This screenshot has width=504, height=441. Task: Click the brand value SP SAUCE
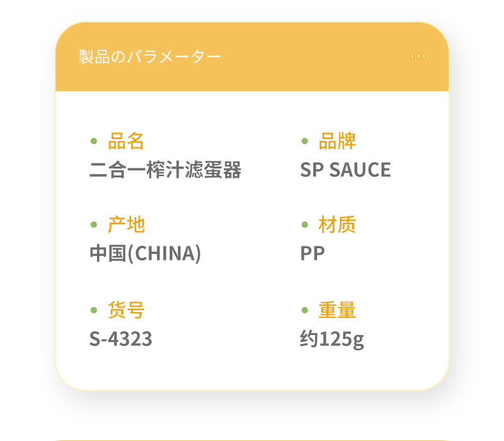(345, 170)
